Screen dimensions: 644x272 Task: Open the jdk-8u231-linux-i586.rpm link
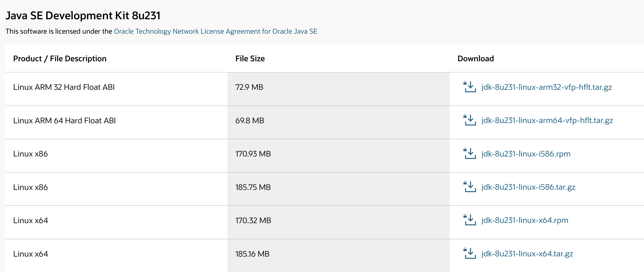pyautogui.click(x=526, y=154)
